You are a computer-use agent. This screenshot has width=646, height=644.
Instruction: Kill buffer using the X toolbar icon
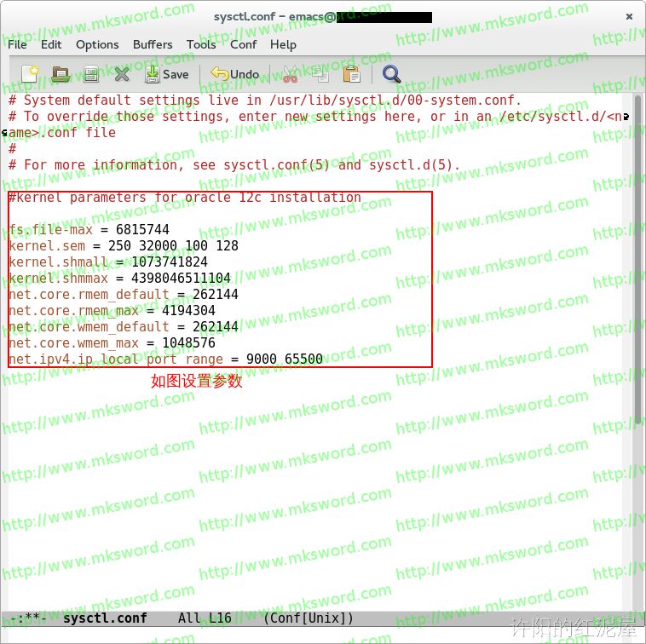pyautogui.click(x=122, y=74)
